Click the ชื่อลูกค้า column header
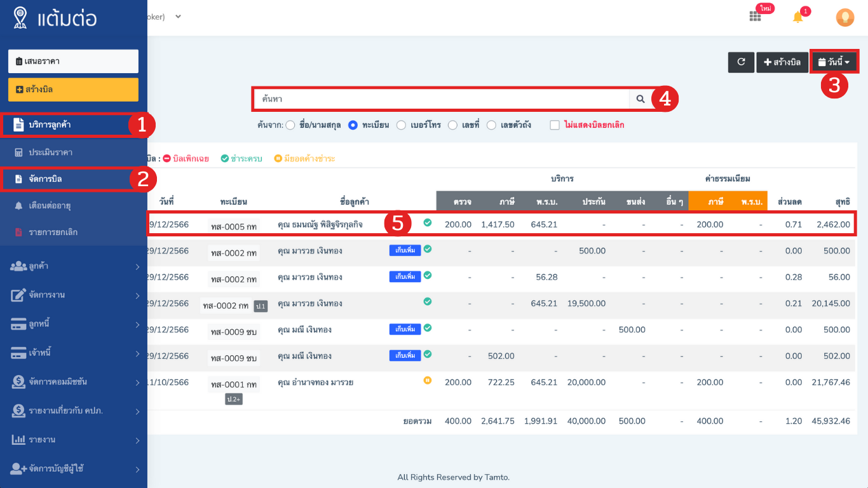The height and width of the screenshot is (488, 868). pos(355,201)
